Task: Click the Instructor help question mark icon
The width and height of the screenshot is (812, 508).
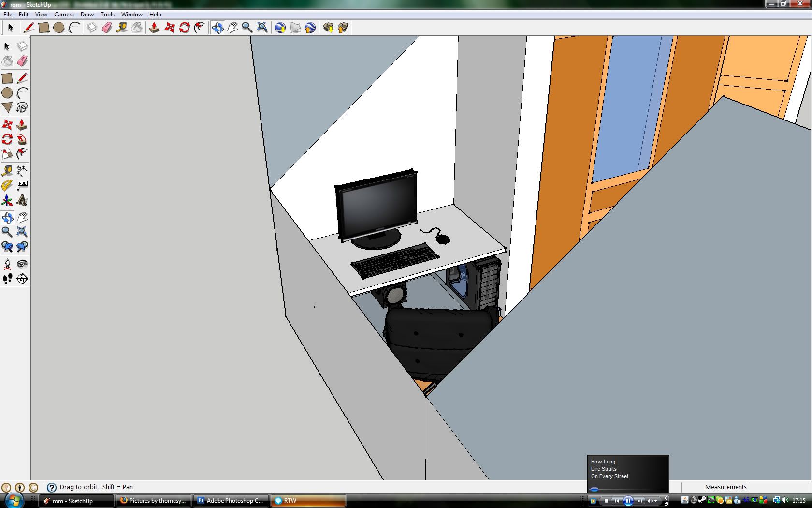Action: [x=52, y=487]
